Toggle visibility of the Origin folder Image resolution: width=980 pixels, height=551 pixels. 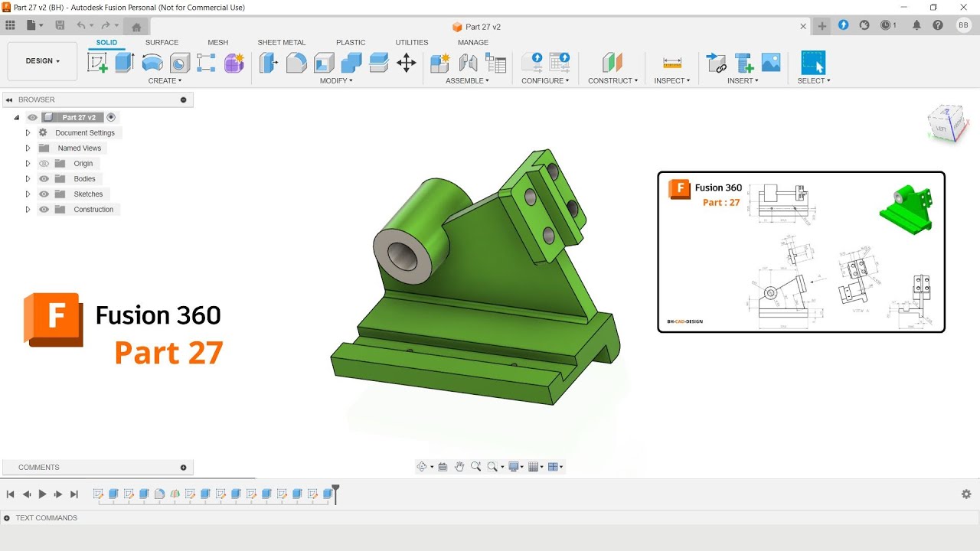click(x=44, y=164)
